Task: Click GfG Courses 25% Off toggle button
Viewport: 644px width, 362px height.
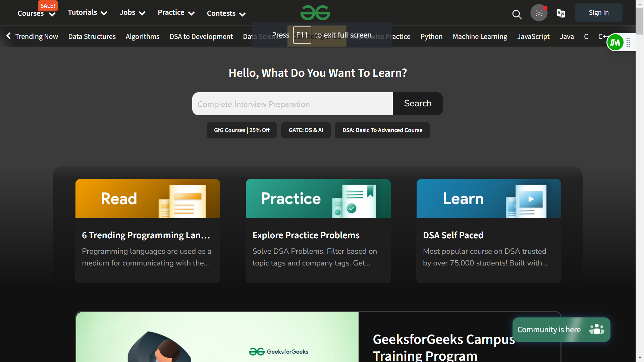Action: click(x=242, y=130)
